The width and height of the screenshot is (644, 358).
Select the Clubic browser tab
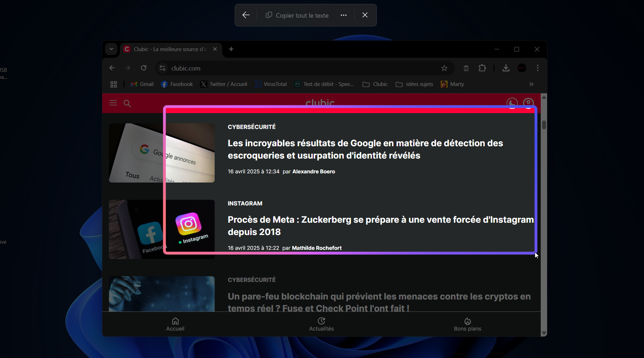click(166, 49)
